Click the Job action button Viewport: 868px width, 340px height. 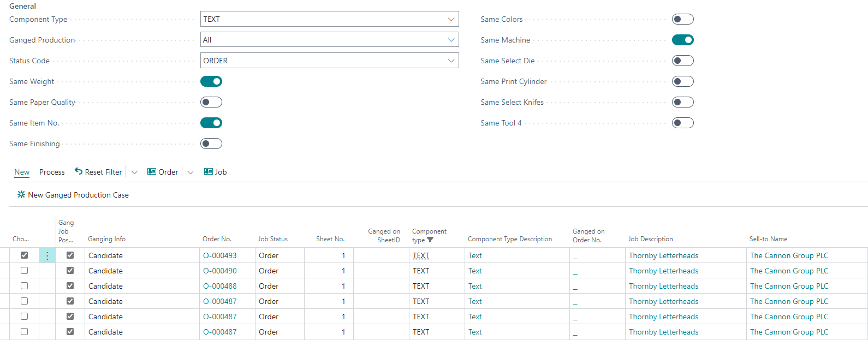[215, 172]
